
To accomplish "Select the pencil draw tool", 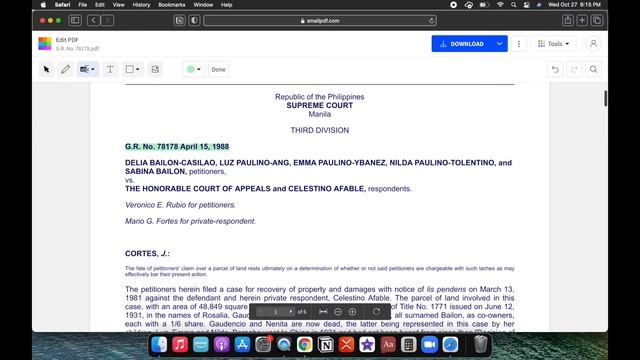I will click(x=65, y=69).
